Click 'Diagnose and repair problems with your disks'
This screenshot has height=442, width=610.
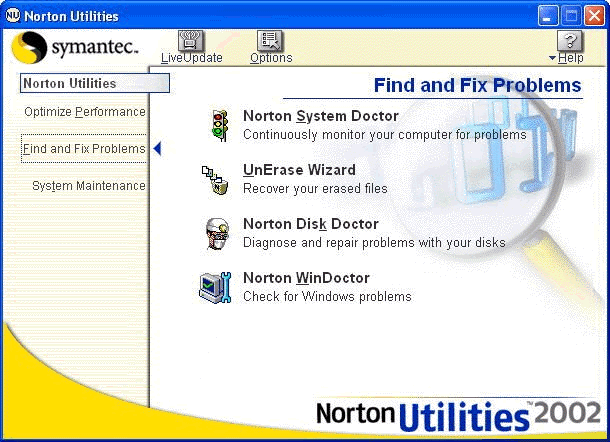[x=374, y=243]
